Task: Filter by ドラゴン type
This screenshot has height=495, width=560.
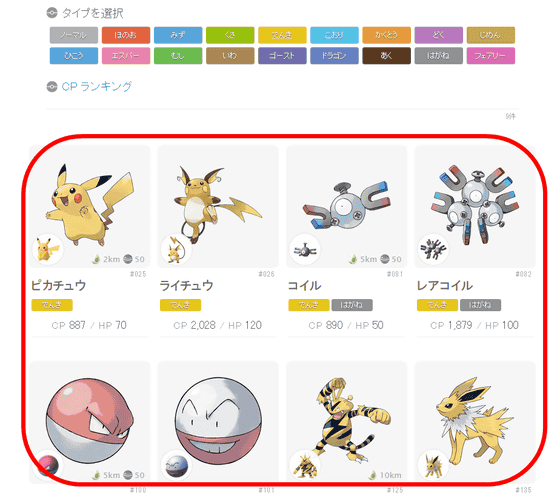Action: [x=334, y=56]
